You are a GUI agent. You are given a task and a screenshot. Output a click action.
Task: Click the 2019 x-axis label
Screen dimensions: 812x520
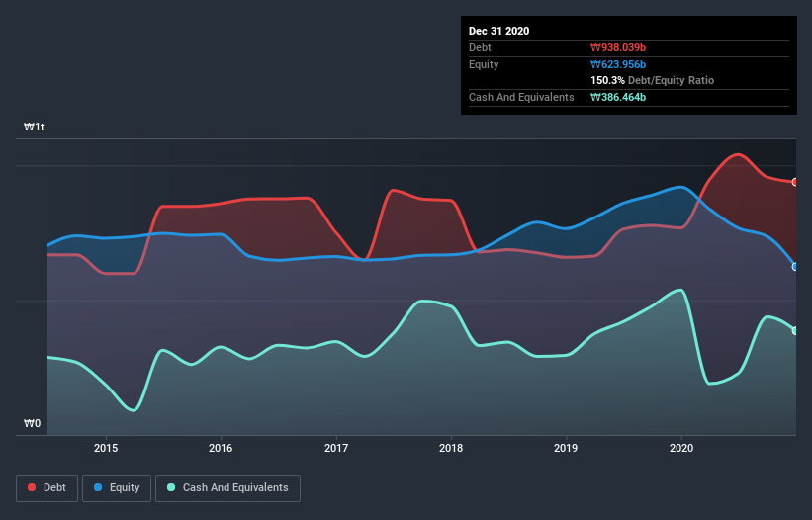(x=566, y=448)
